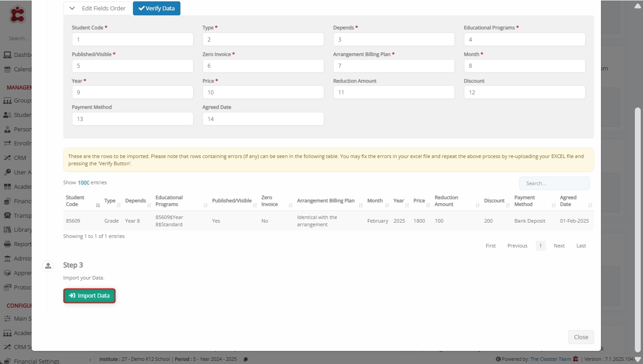Collapse the sidebar using bottom arrow
The image size is (643, 364).
[x=90, y=360]
